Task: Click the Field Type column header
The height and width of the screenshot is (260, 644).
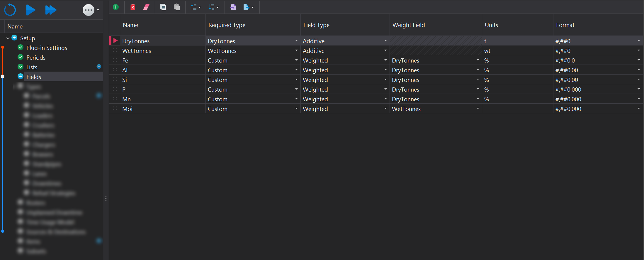Action: click(x=316, y=25)
